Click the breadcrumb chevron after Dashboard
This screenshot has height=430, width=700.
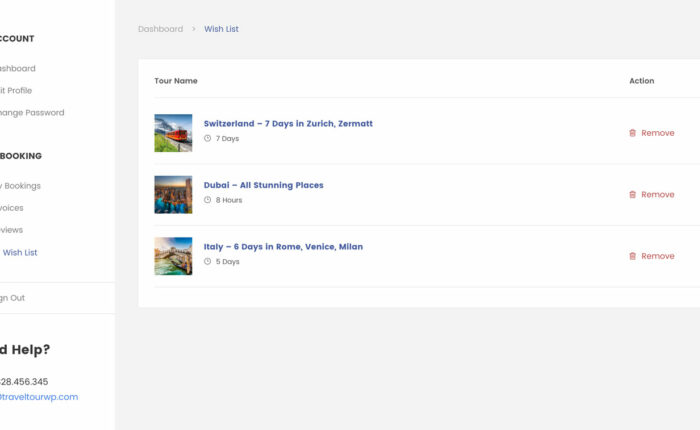point(194,29)
